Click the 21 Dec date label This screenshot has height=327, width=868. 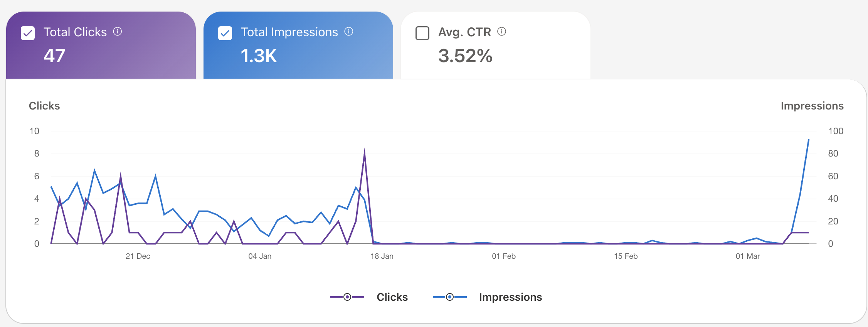point(138,256)
